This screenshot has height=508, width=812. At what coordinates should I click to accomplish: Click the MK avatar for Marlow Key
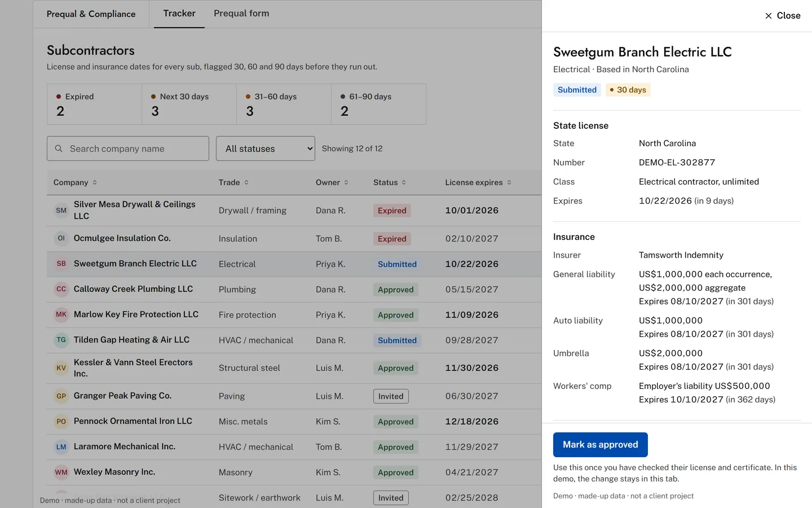(x=61, y=314)
